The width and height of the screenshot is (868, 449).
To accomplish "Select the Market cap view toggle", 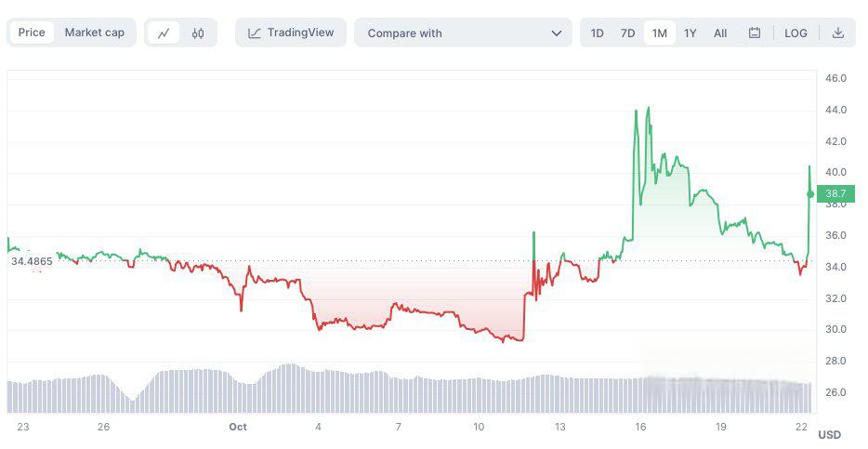I will 94,33.
